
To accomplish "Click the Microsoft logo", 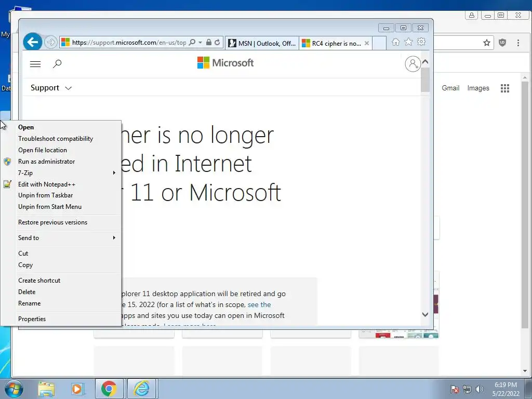I will pos(225,63).
